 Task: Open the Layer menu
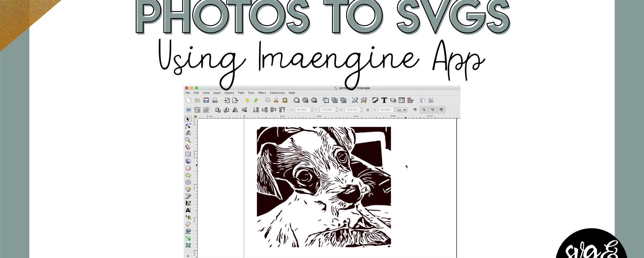coord(217,93)
